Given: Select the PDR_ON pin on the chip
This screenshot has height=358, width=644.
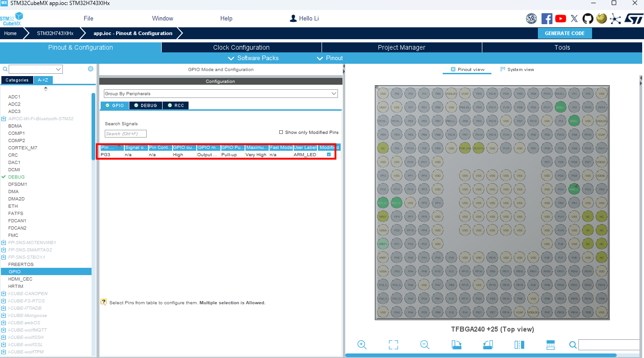Looking at the screenshot, I should (465, 148).
